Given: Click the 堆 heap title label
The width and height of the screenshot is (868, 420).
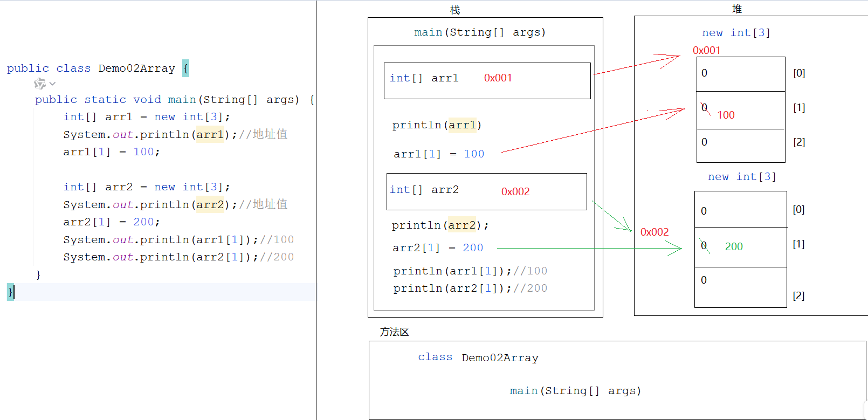Looking at the screenshot, I should click(x=736, y=9).
